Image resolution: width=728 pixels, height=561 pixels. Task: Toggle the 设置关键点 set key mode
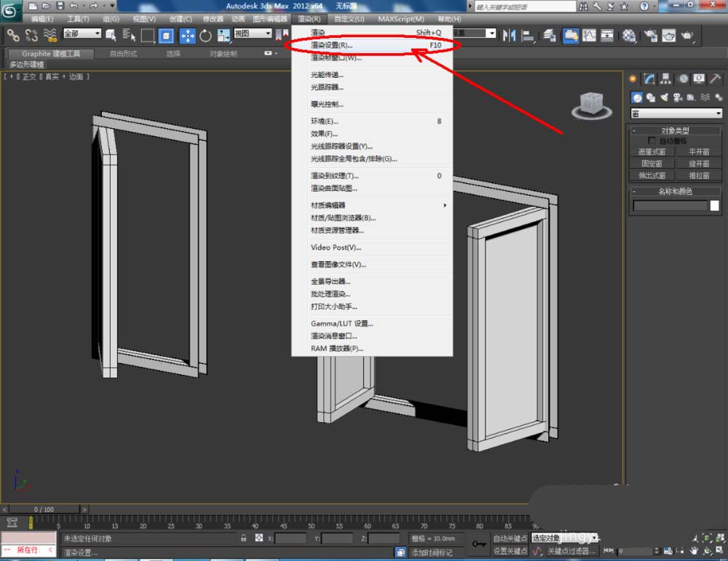pos(510,551)
